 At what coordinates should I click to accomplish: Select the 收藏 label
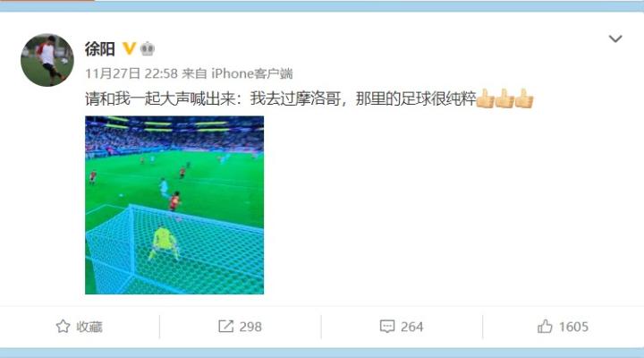(x=89, y=327)
